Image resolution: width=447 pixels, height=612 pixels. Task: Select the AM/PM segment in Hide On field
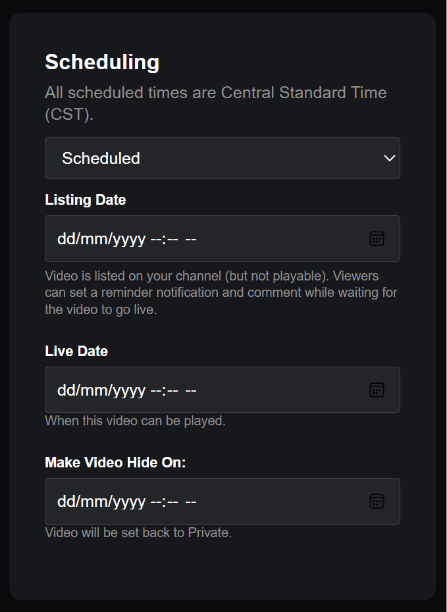pyautogui.click(x=191, y=502)
